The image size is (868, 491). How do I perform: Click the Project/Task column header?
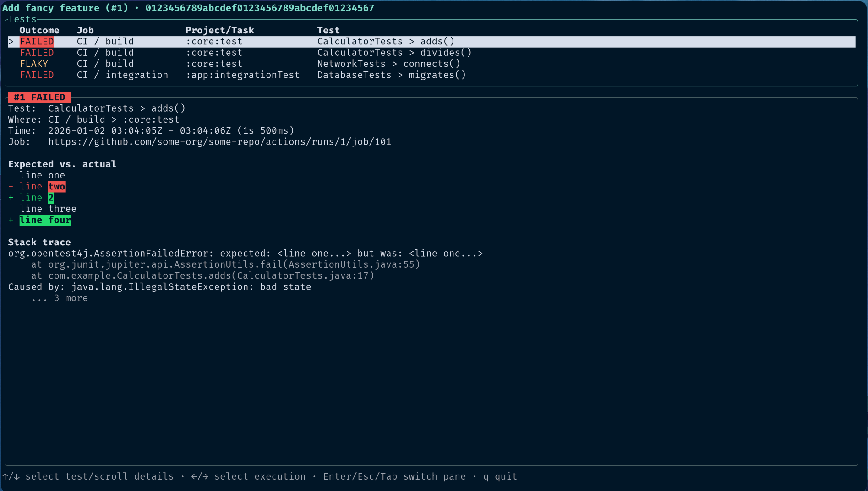coord(220,30)
